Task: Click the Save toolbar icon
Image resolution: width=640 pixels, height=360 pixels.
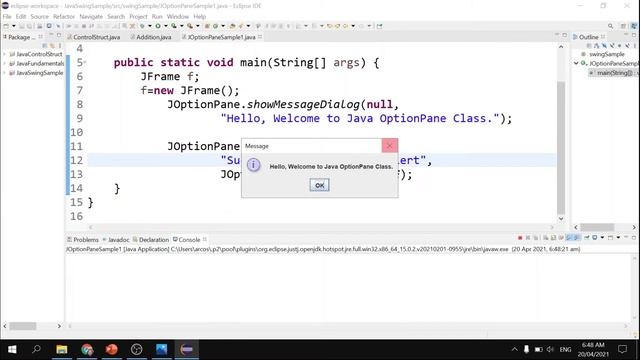Action: click(x=21, y=26)
